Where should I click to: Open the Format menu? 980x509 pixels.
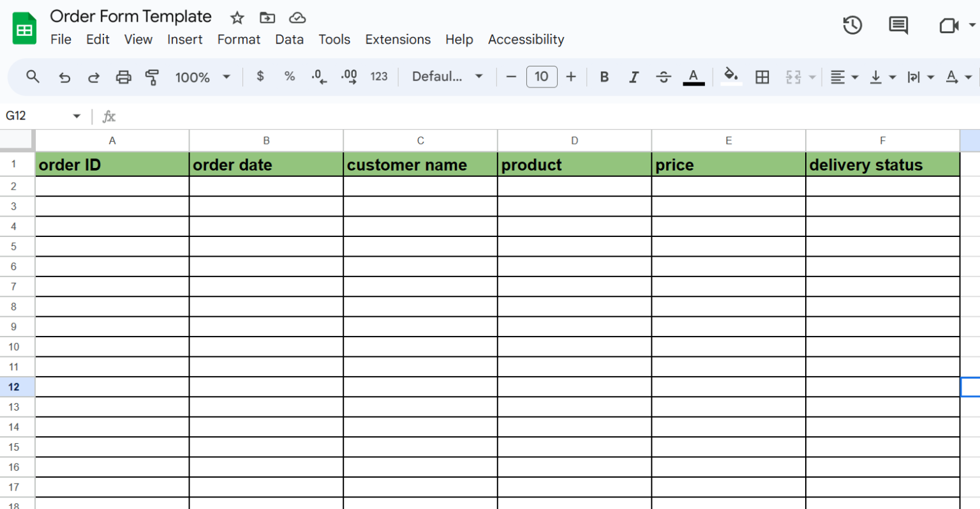(x=239, y=40)
